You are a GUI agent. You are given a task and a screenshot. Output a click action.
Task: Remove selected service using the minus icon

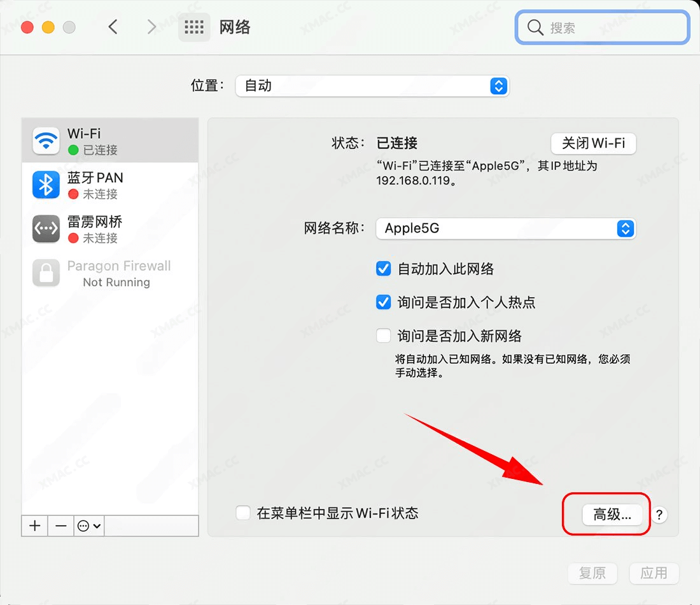click(x=60, y=525)
